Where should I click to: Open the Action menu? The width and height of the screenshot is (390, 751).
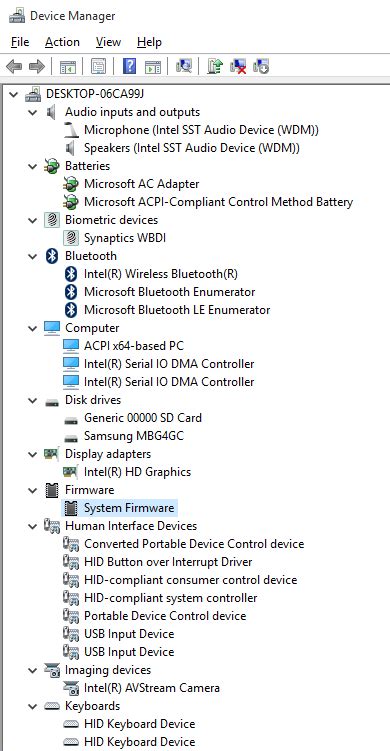62,42
